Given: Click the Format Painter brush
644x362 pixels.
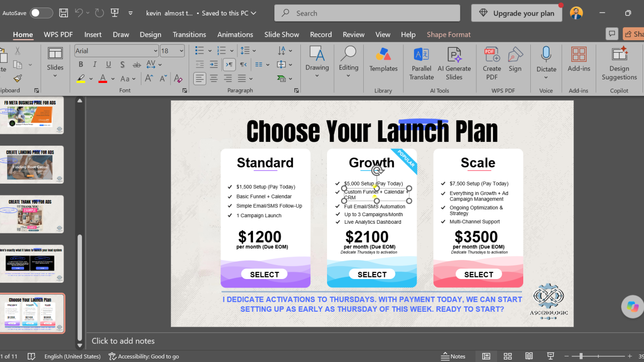Looking at the screenshot, I should pos(18,78).
